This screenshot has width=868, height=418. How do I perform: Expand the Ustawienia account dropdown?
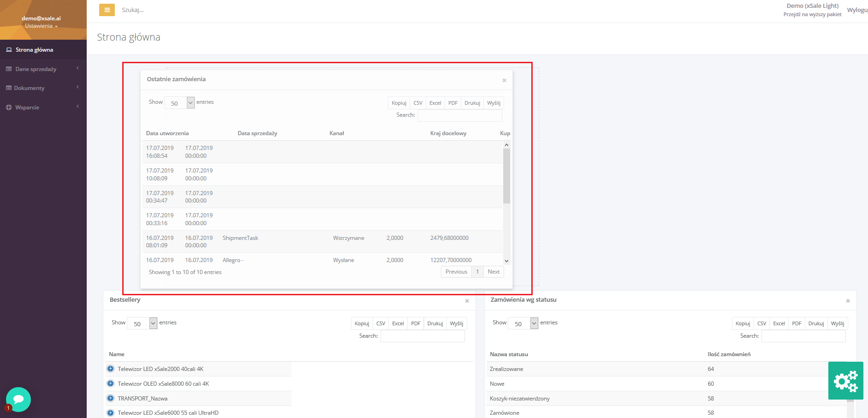41,26
